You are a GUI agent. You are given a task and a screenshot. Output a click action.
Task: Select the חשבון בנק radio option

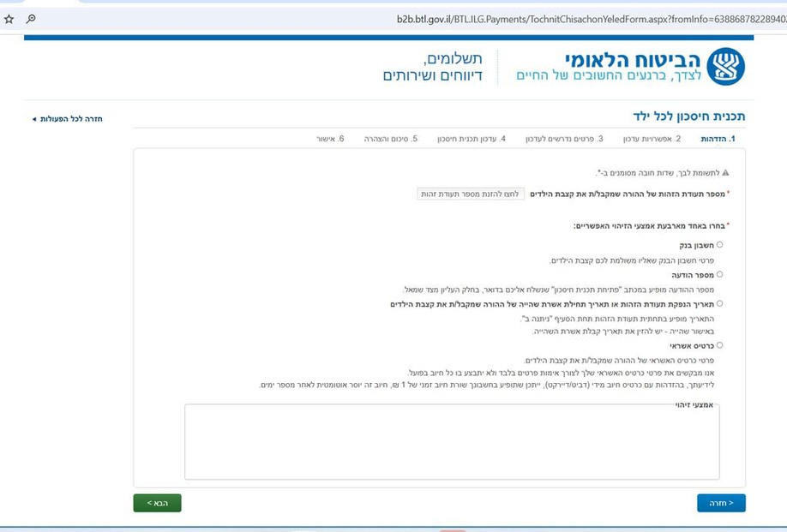click(x=720, y=245)
